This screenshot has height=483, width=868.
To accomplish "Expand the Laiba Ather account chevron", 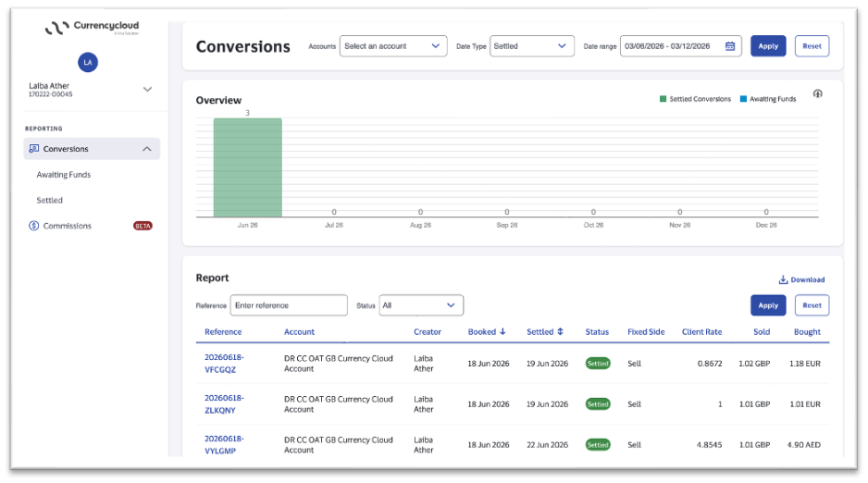I will pos(147,89).
